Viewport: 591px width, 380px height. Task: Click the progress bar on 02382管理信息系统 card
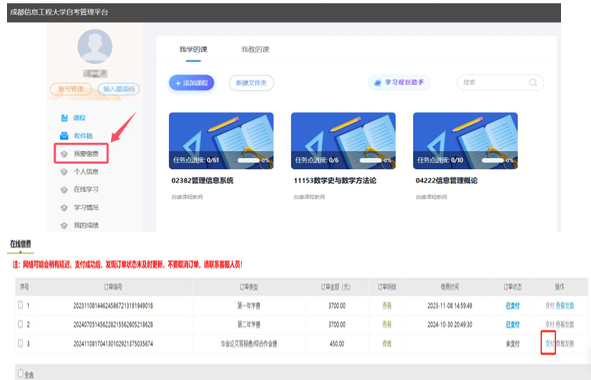coord(248,160)
